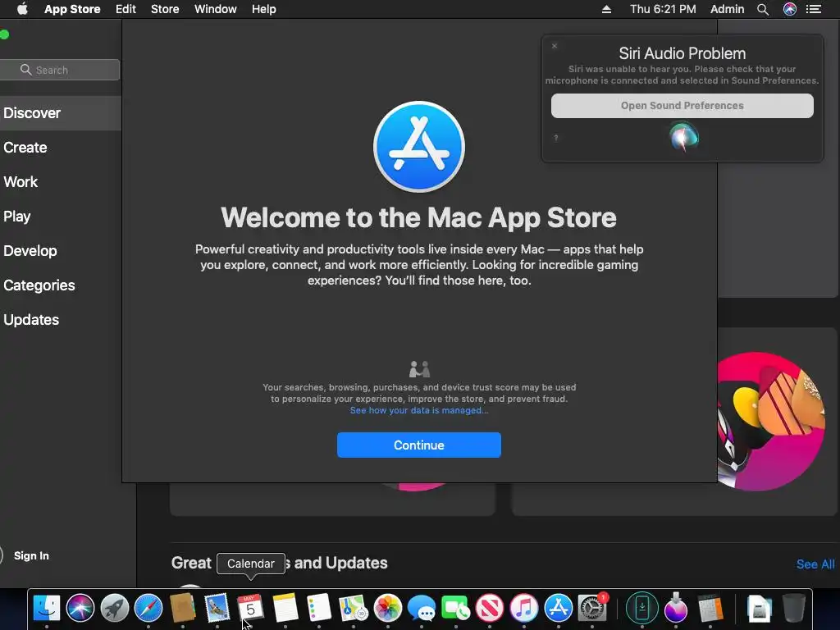Click App Store icon in the dock
The width and height of the screenshot is (840, 630).
click(x=558, y=608)
